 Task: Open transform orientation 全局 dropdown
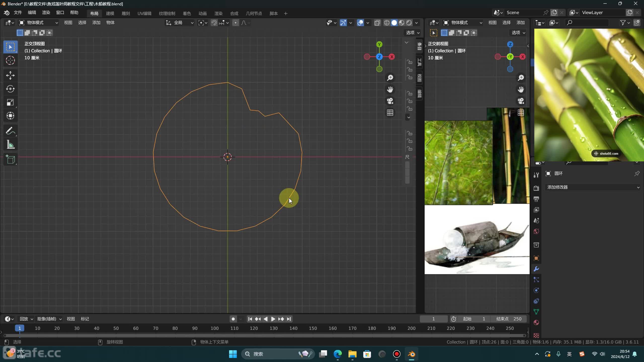[x=180, y=23]
